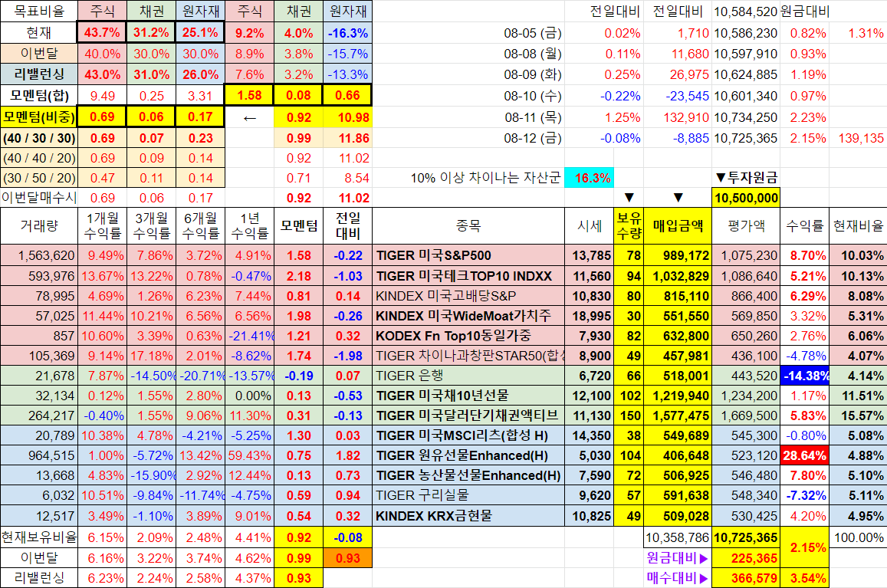887x588 pixels.
Task: Click the 3개월 수익률 column header
Action: coord(151,225)
